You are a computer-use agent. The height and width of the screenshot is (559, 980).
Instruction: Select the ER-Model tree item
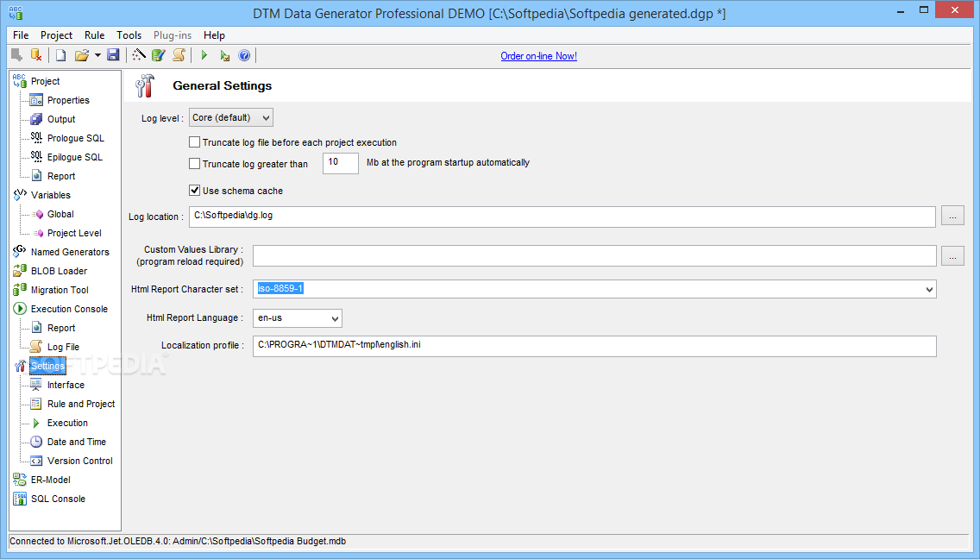tap(51, 480)
